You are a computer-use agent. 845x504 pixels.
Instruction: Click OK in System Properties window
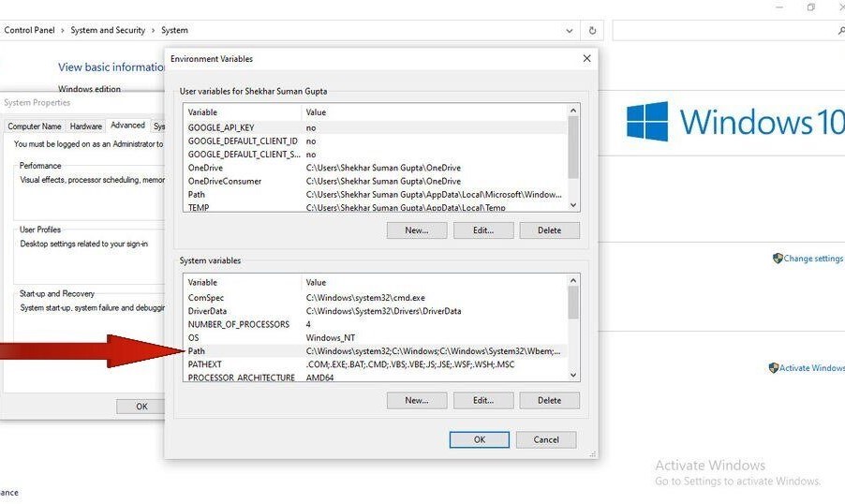pos(141,407)
